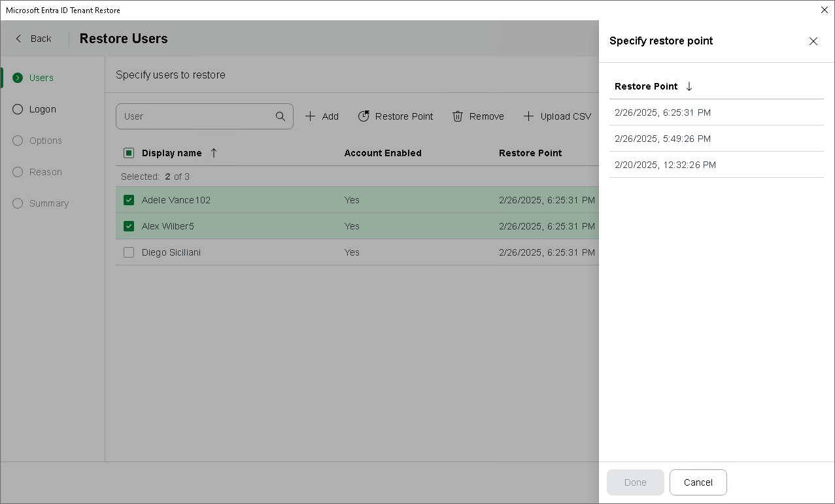Click the Remove trash icon
The height and width of the screenshot is (504, 835).
tap(458, 116)
